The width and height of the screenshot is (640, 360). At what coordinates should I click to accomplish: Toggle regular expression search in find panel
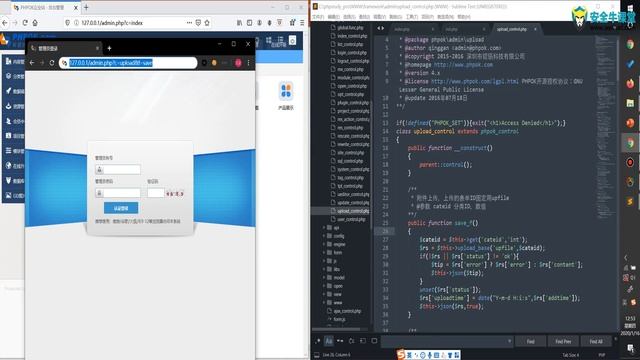[x=318, y=341]
